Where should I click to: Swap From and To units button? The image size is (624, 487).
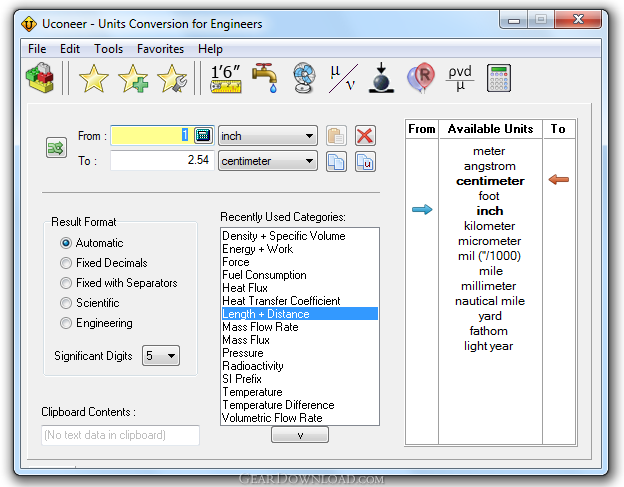tap(56, 148)
